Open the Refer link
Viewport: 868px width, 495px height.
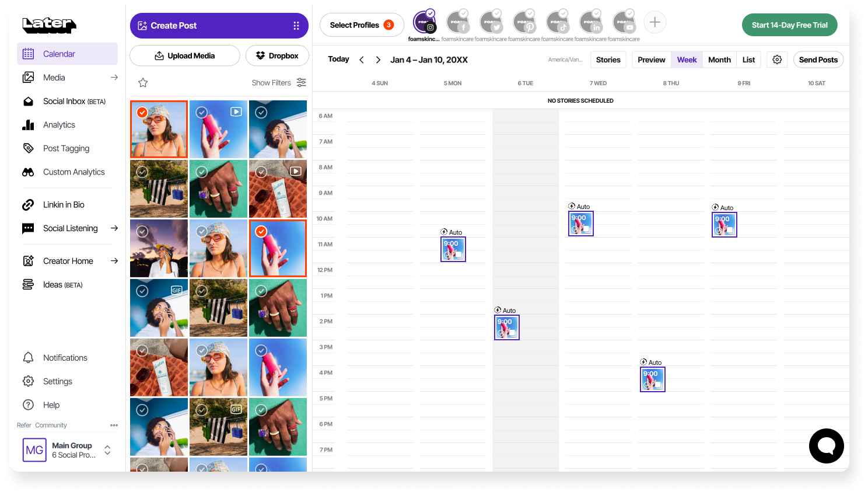click(x=24, y=425)
